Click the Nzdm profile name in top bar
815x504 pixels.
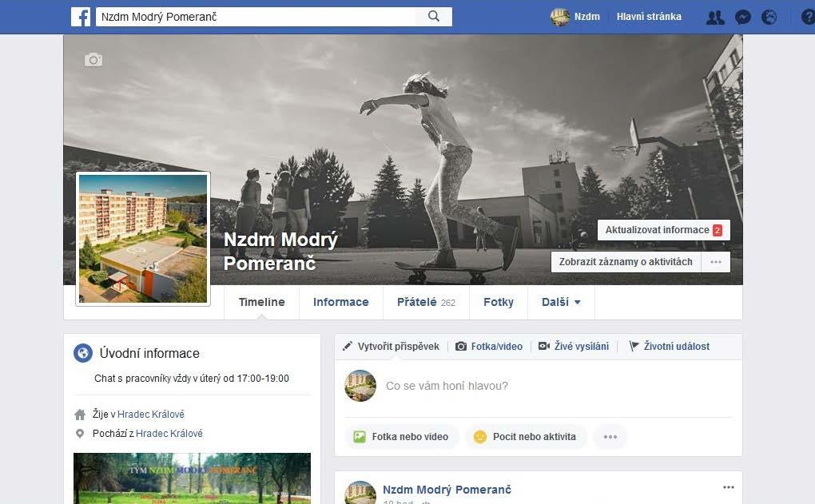click(x=586, y=17)
